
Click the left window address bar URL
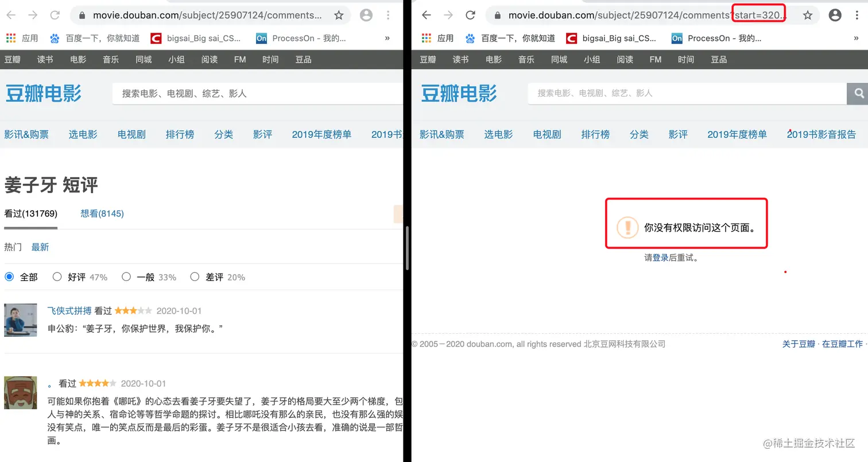(x=207, y=16)
